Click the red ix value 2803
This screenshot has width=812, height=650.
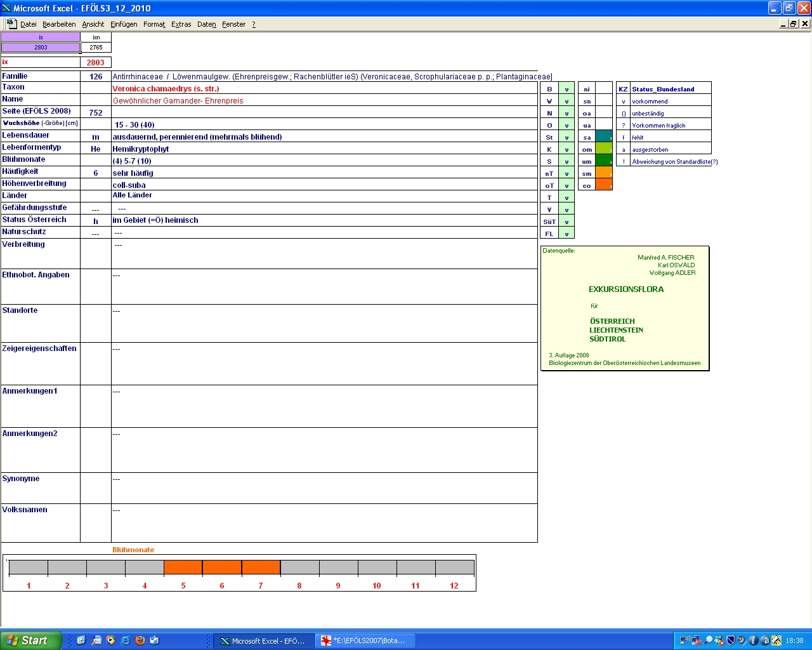[x=96, y=62]
